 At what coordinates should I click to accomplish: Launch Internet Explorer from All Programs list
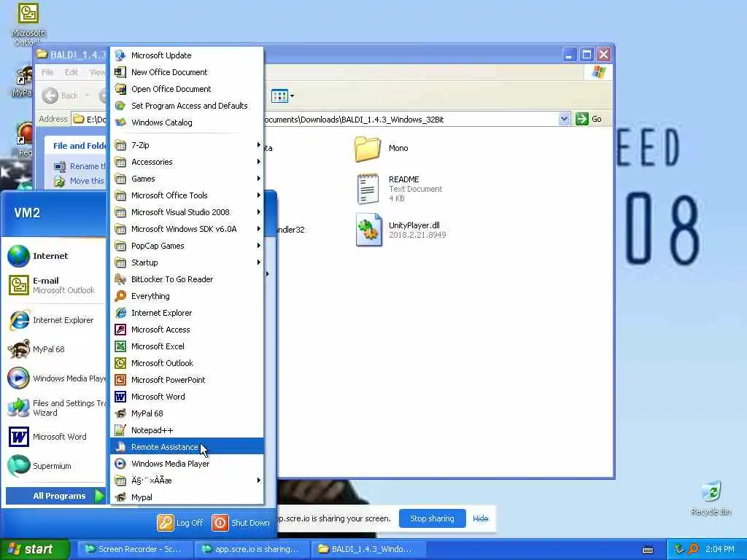187,312
